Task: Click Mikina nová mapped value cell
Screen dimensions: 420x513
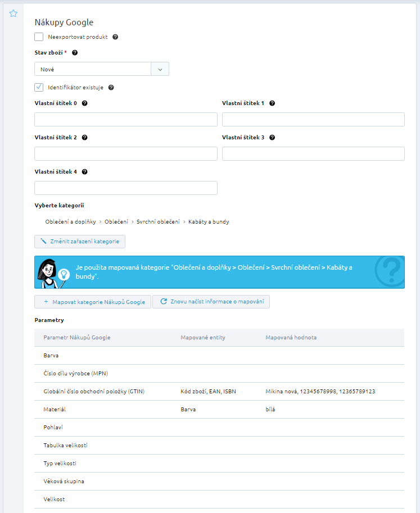Action: (320, 392)
